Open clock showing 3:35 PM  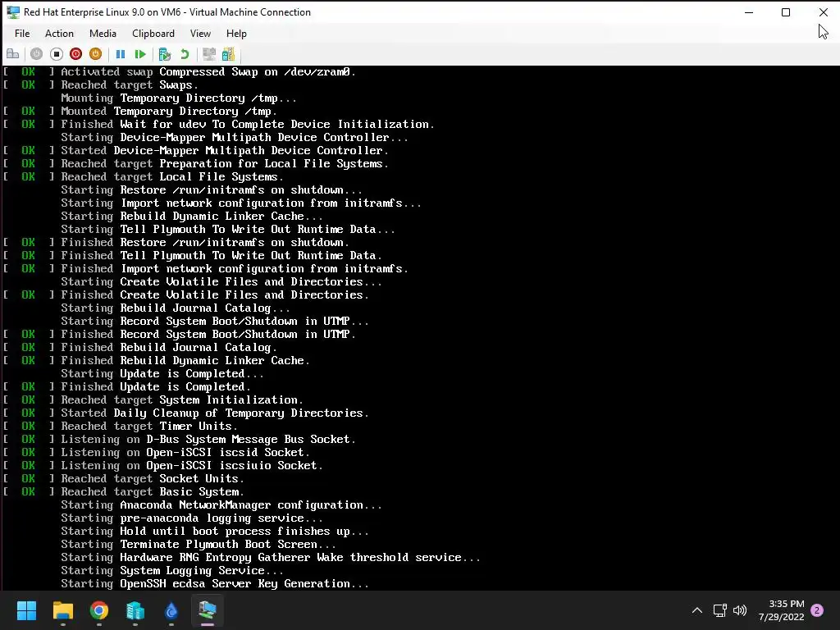coord(781,610)
